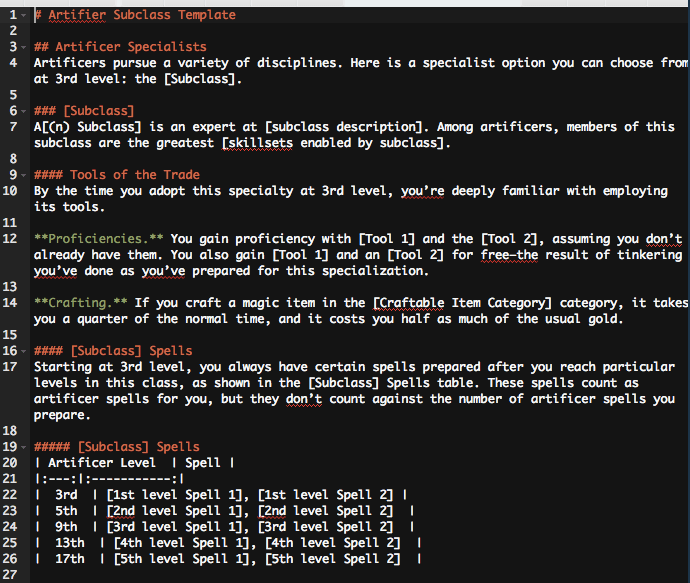Click the table alignment row on line 21
The width and height of the screenshot is (690, 583).
click(108, 478)
